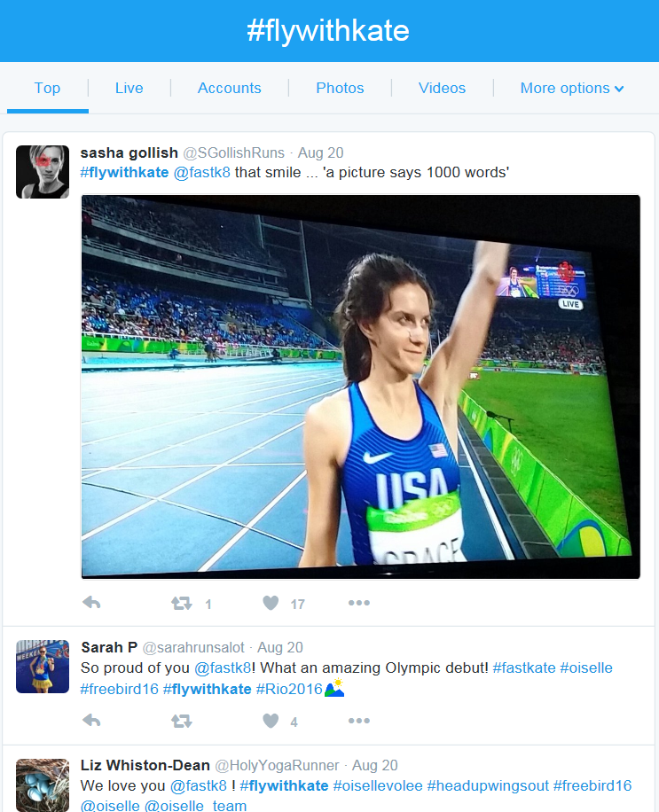Viewport: 659px width, 812px height.
Task: Open the Photos tab
Action: [x=340, y=88]
